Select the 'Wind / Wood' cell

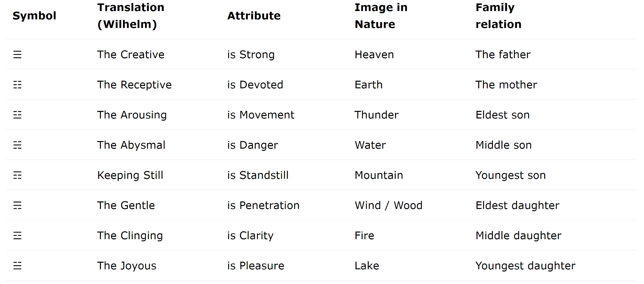coord(389,205)
